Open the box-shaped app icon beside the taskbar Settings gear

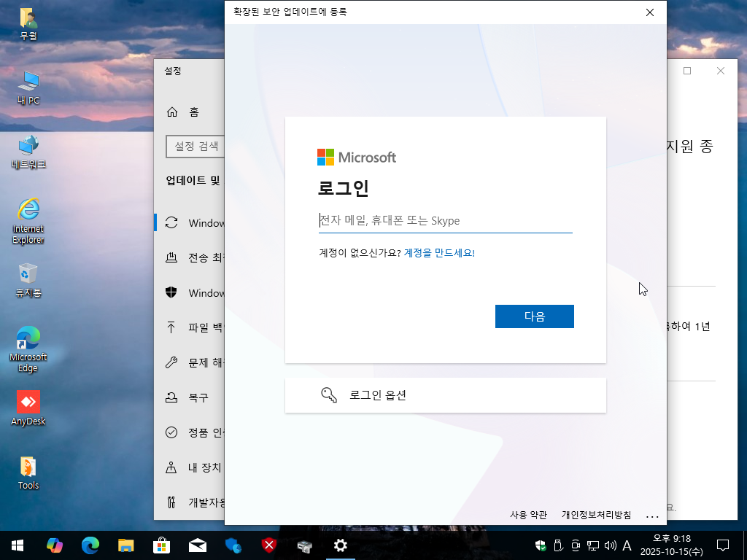(x=304, y=545)
